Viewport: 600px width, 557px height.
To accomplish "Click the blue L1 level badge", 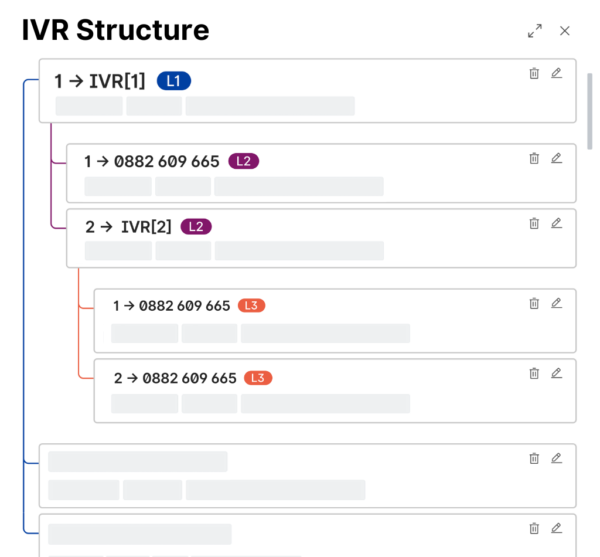I will click(173, 81).
